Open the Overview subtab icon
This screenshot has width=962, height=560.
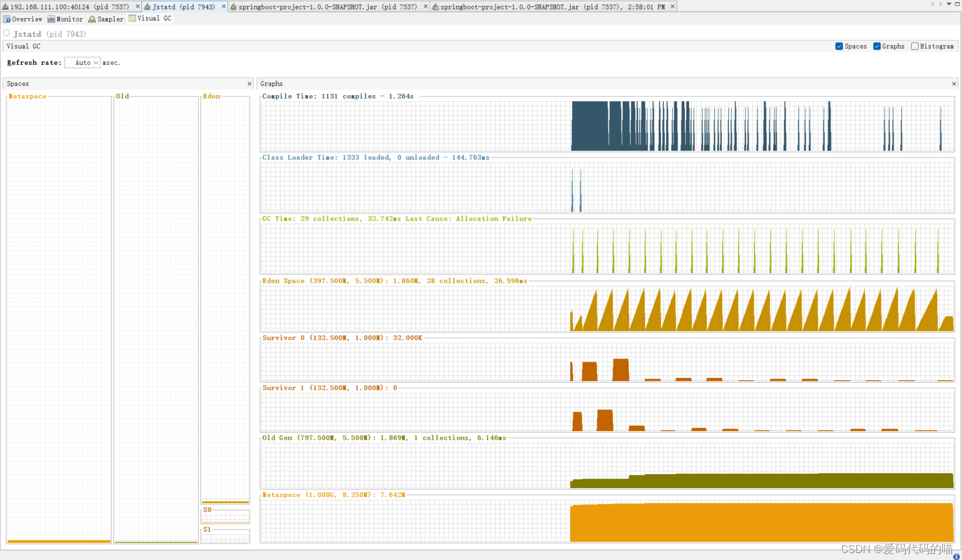(6, 19)
